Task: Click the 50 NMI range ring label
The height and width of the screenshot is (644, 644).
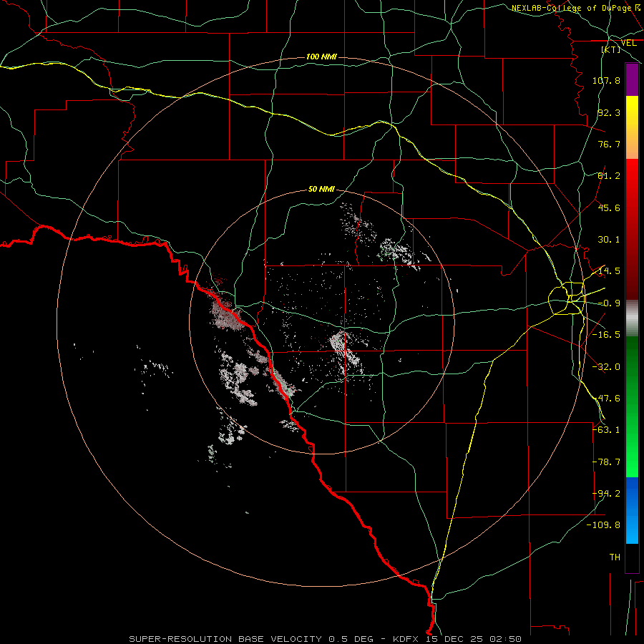Action: tap(321, 189)
